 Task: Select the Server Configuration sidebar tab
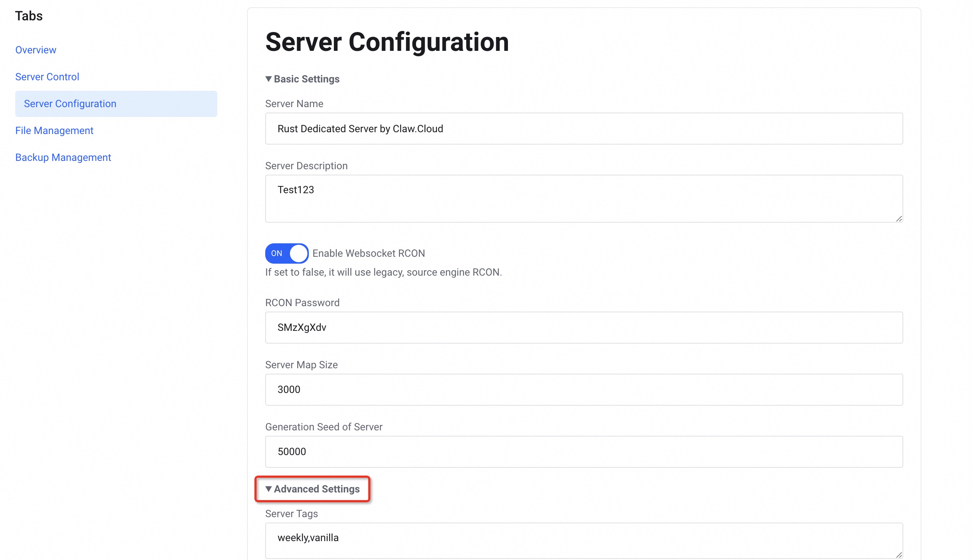pyautogui.click(x=70, y=104)
